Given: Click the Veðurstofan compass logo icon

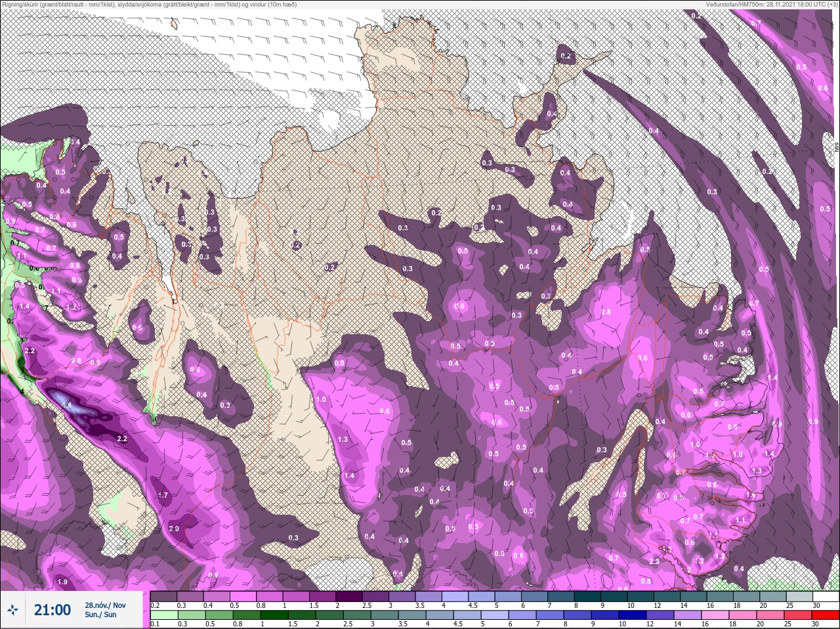Looking at the screenshot, I should coord(12,610).
